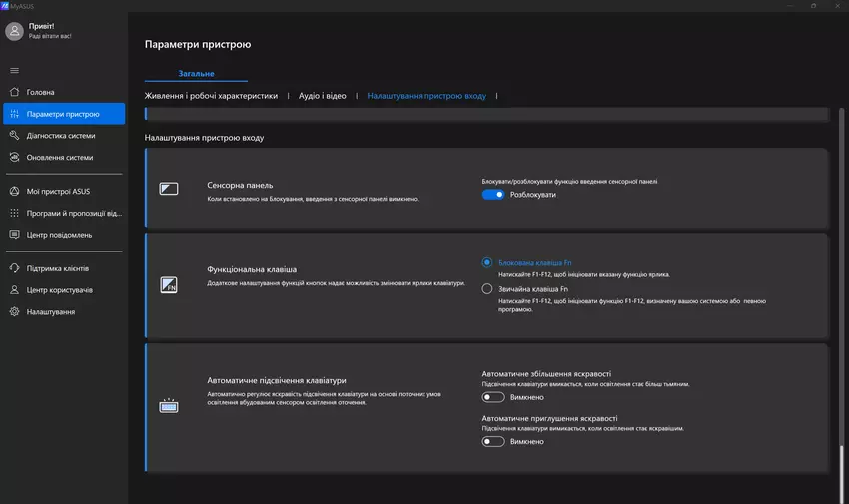Click the Головна home icon in sidebar

(14, 92)
